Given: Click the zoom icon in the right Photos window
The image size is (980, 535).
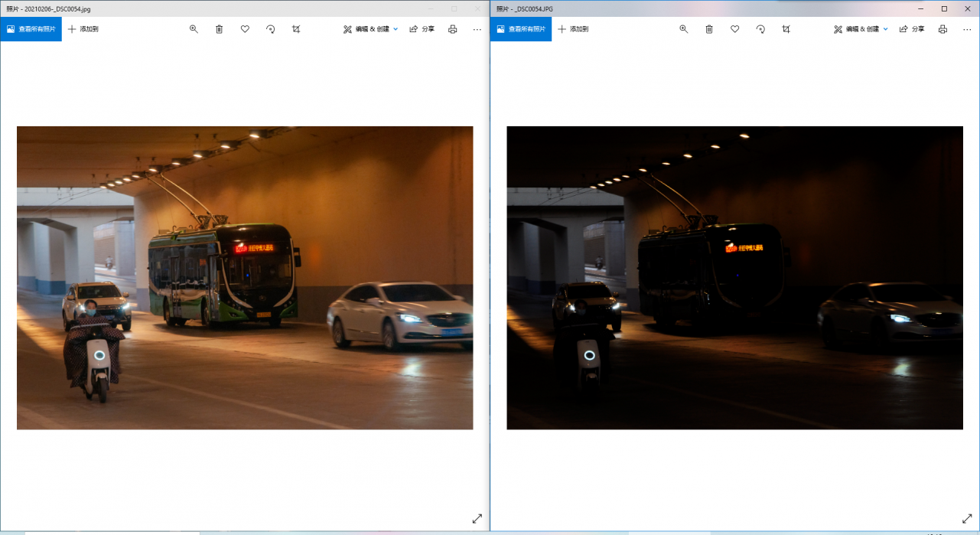Looking at the screenshot, I should tap(684, 29).
